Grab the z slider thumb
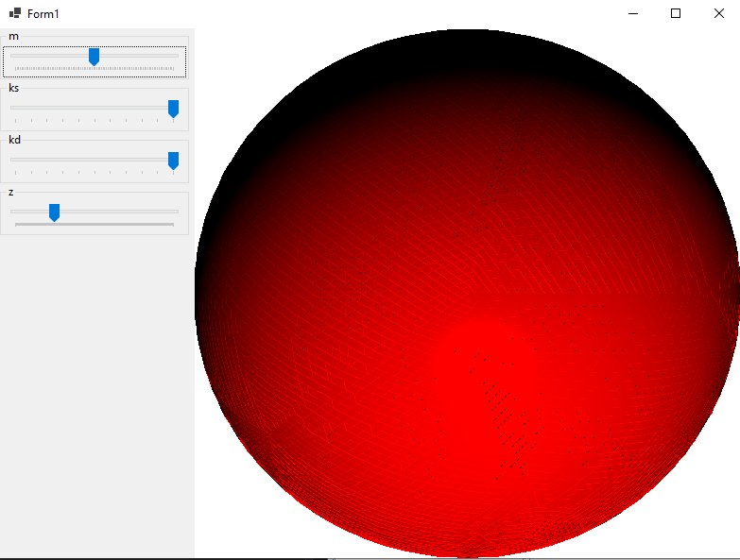 coord(54,212)
